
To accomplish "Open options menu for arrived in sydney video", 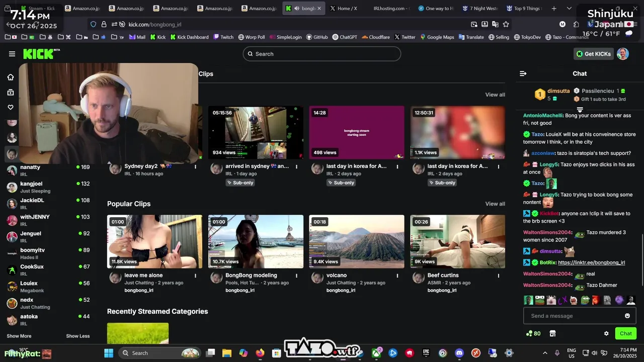I will pyautogui.click(x=296, y=166).
